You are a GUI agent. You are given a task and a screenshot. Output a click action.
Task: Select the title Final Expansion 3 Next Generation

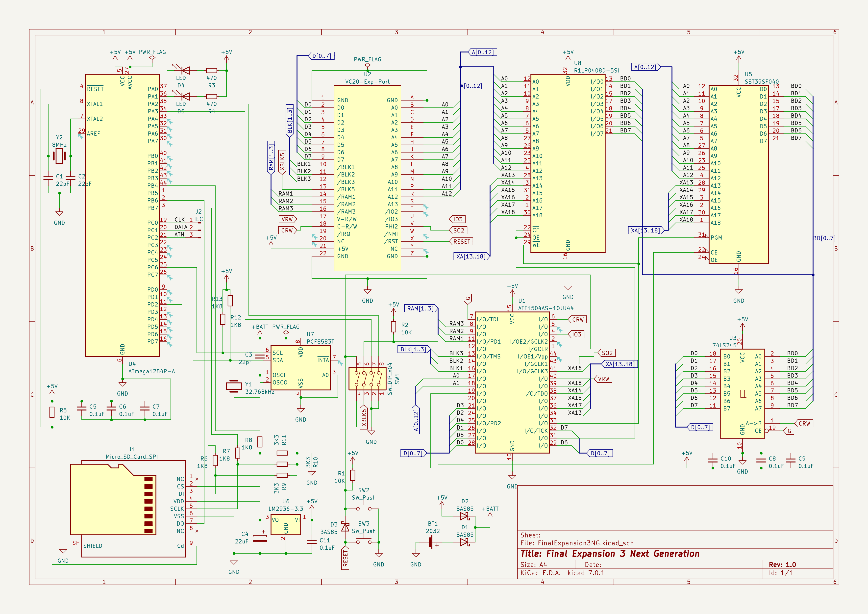[x=610, y=554]
